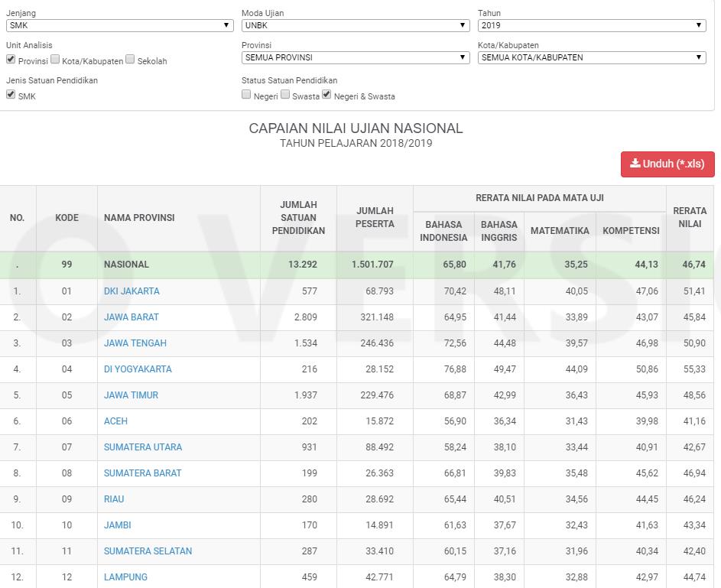721x588 pixels.
Task: Open the SUMATERA UTARA province link
Action: tap(143, 447)
